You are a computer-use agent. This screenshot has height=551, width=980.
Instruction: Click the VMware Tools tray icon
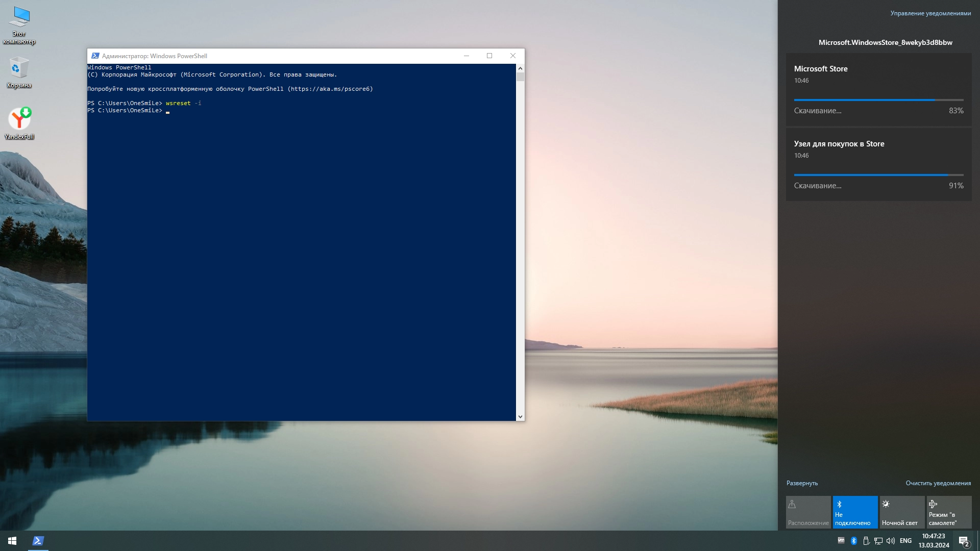click(841, 541)
